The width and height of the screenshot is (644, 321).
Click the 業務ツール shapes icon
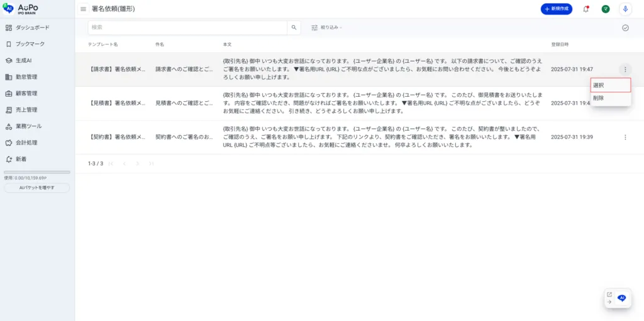pos(9,126)
